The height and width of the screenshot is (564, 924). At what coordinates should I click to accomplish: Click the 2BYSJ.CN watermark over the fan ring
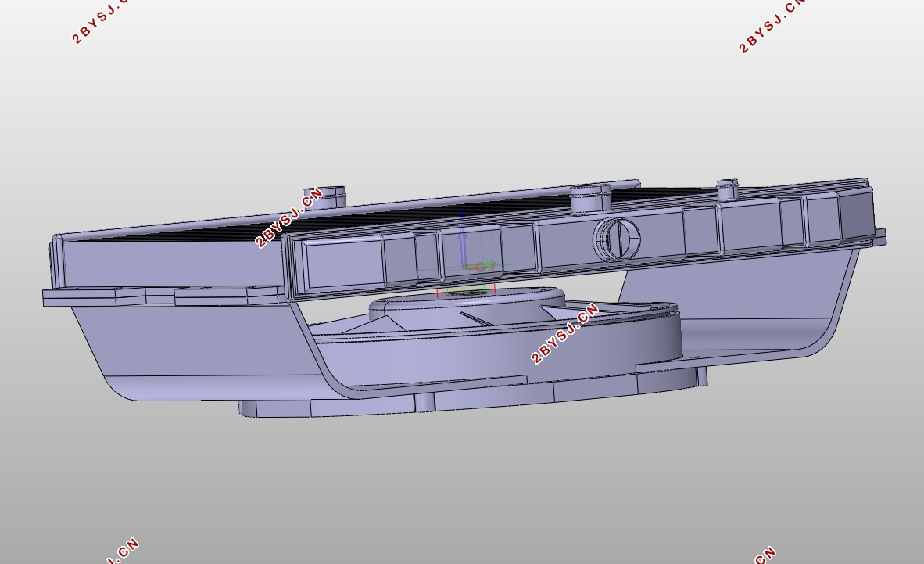point(564,333)
